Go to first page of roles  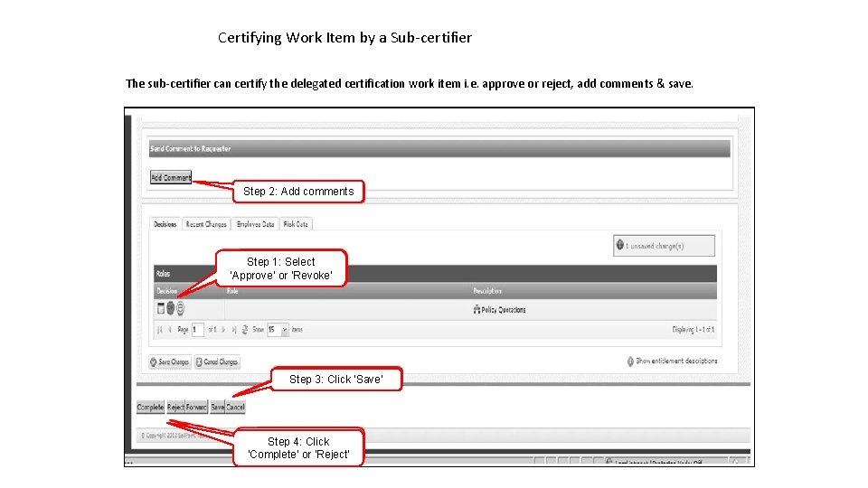[159, 330]
